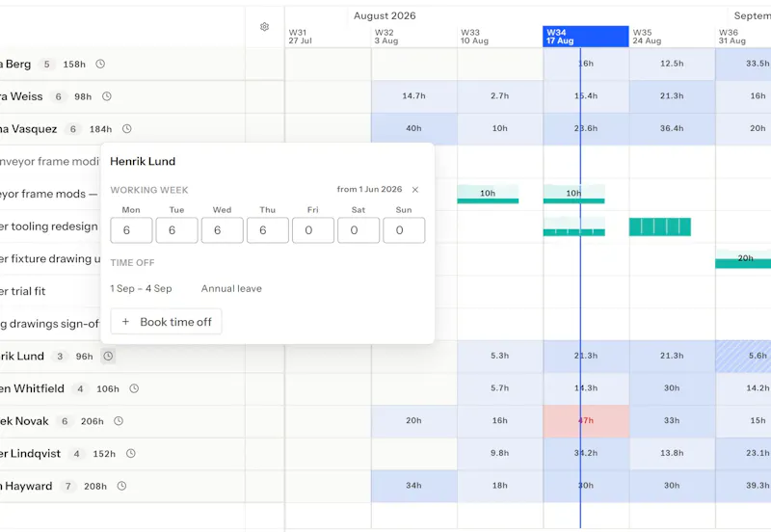
Task: Click the 5.7h cell in Whitfield row
Action: pos(500,388)
